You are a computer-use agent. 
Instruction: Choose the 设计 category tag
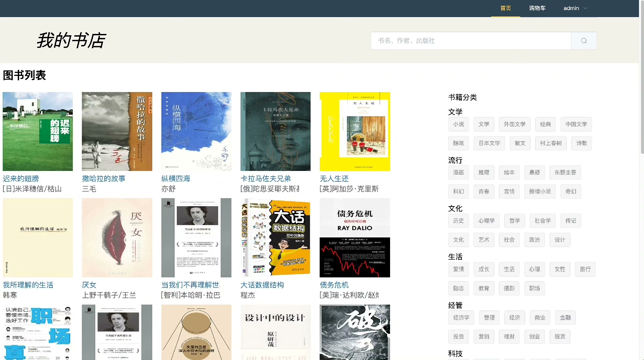pos(560,240)
